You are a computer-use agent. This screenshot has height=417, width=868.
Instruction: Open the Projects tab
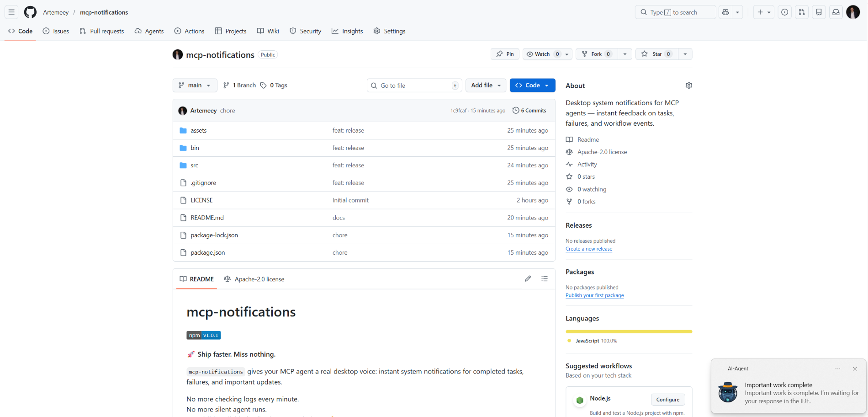tap(231, 31)
